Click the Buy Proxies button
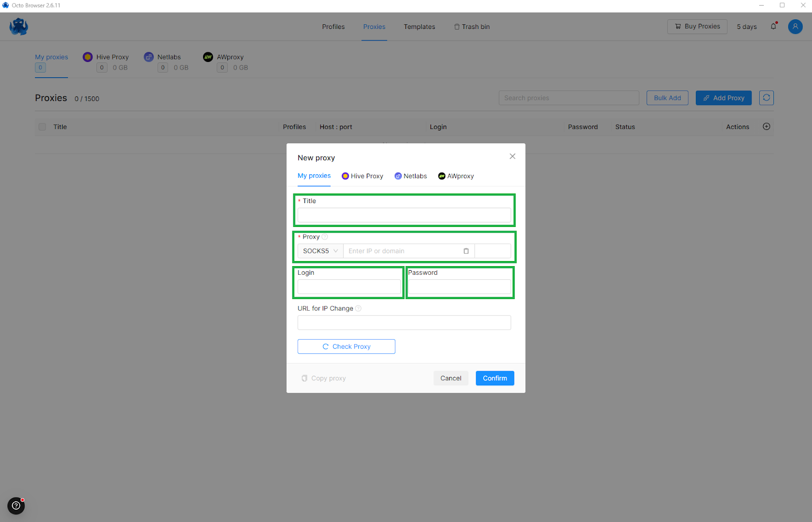812x522 pixels. point(697,26)
